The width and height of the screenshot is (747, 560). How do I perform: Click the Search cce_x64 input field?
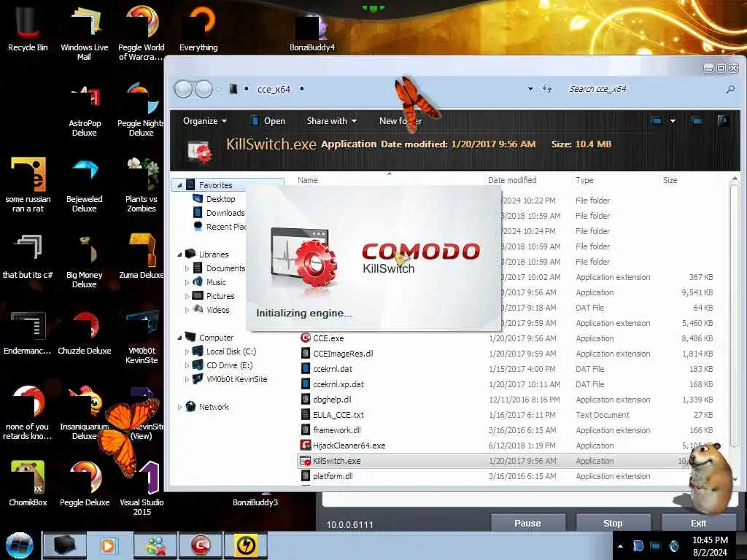[644, 89]
